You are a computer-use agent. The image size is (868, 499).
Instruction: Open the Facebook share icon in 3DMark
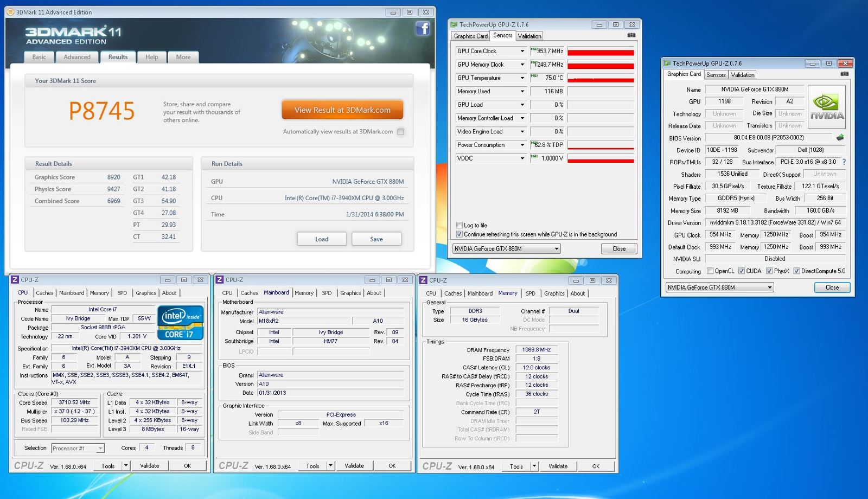(x=423, y=28)
